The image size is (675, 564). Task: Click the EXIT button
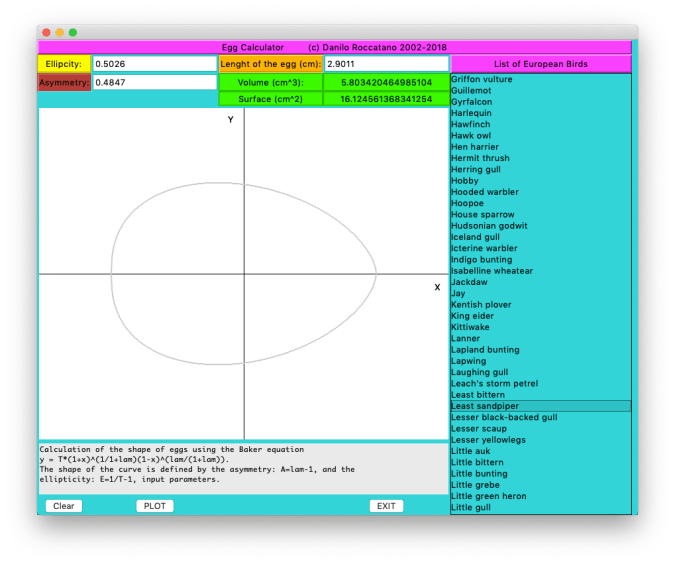point(386,506)
